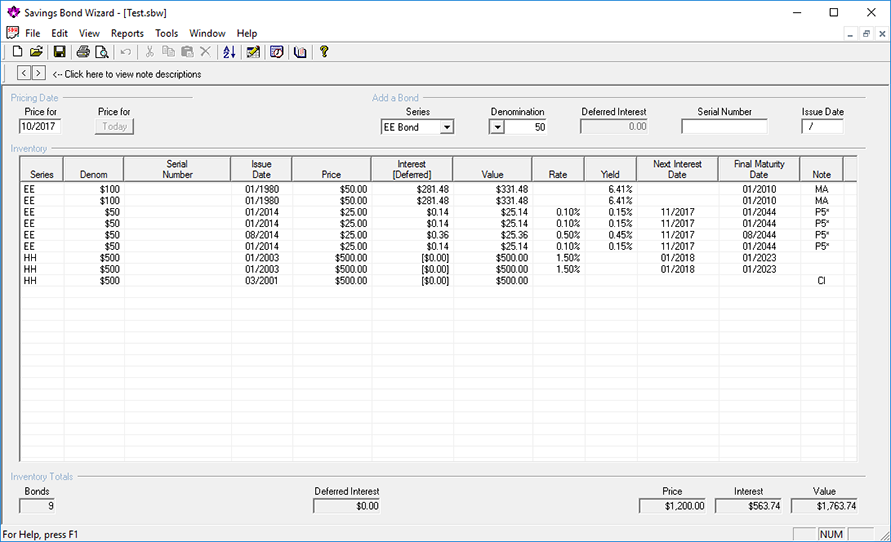Click the Serial Number input field
This screenshot has width=891, height=542.
(724, 126)
